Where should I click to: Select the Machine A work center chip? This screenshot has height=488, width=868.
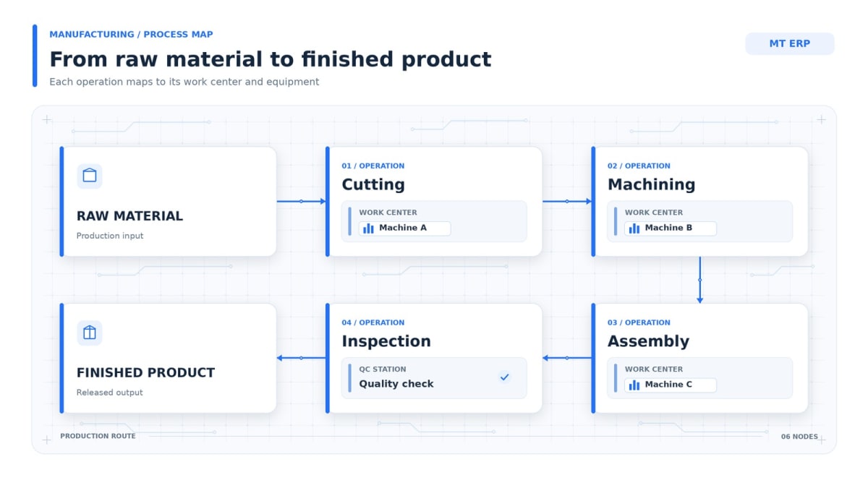pos(405,228)
